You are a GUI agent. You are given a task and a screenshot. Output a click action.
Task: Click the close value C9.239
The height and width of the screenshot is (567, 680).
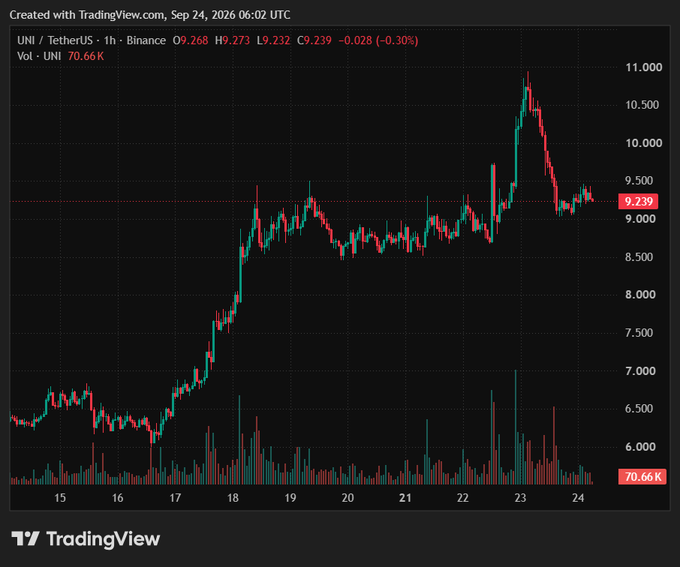[314, 40]
